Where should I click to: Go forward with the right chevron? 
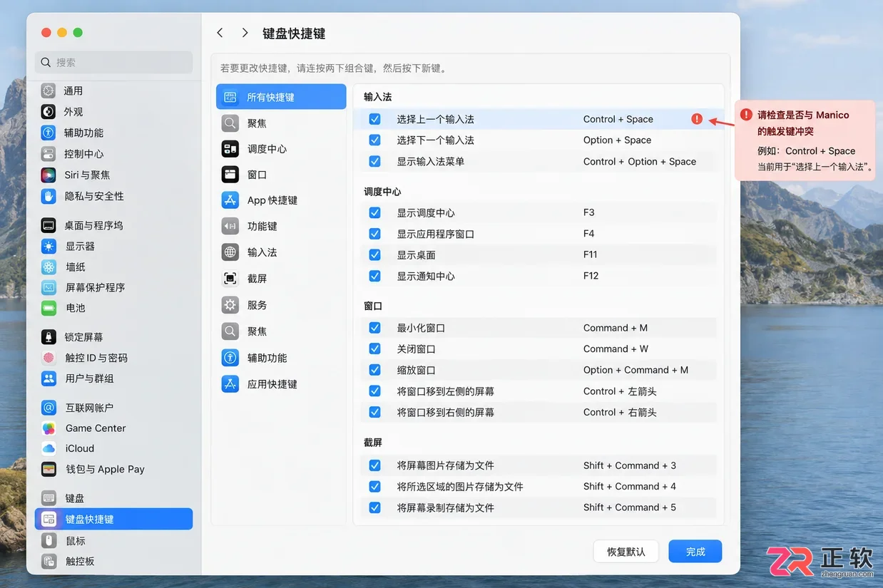coord(245,33)
